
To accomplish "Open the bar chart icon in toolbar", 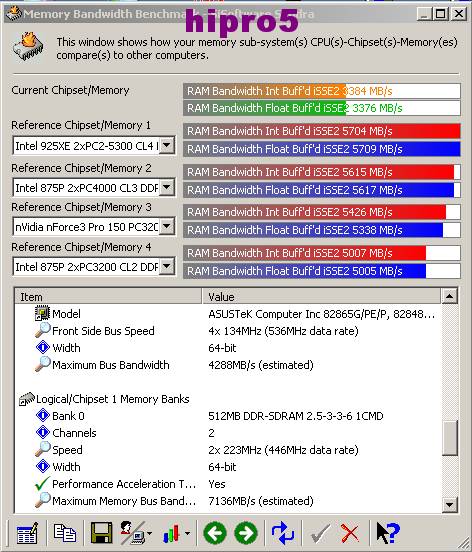I will (172, 533).
